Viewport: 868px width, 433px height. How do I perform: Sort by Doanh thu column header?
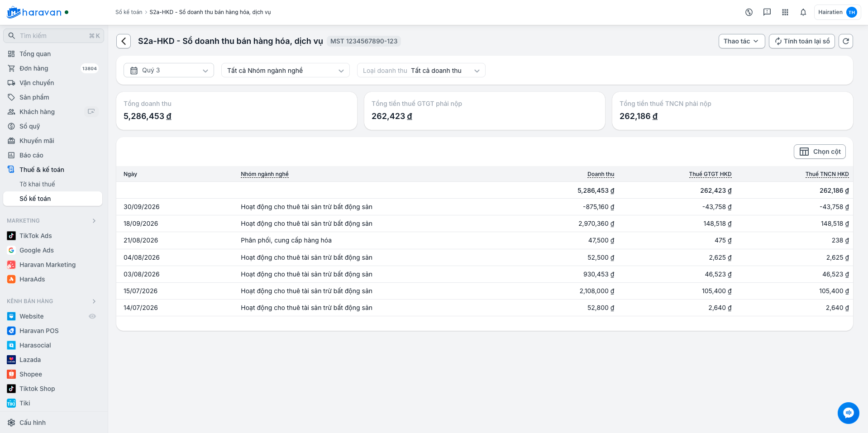tap(601, 174)
